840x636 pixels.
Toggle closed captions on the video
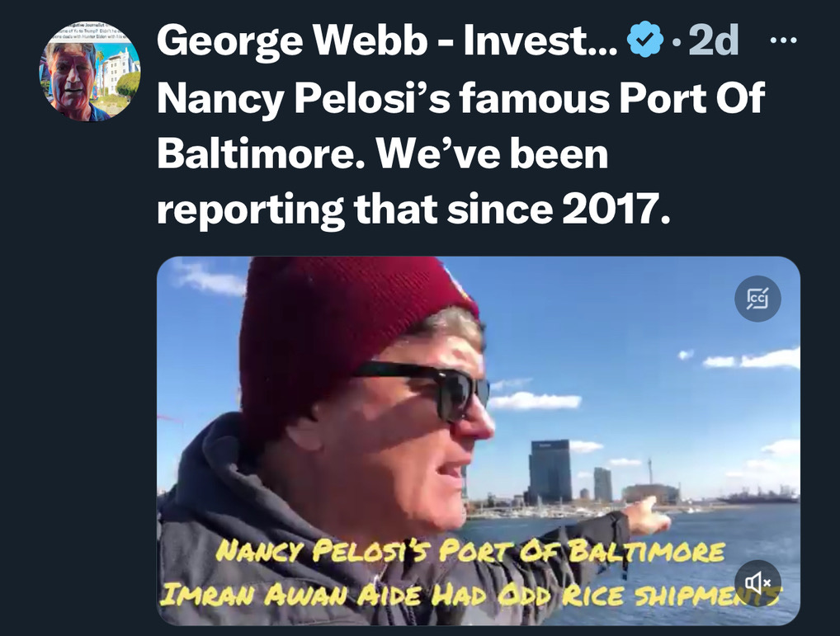click(x=757, y=298)
